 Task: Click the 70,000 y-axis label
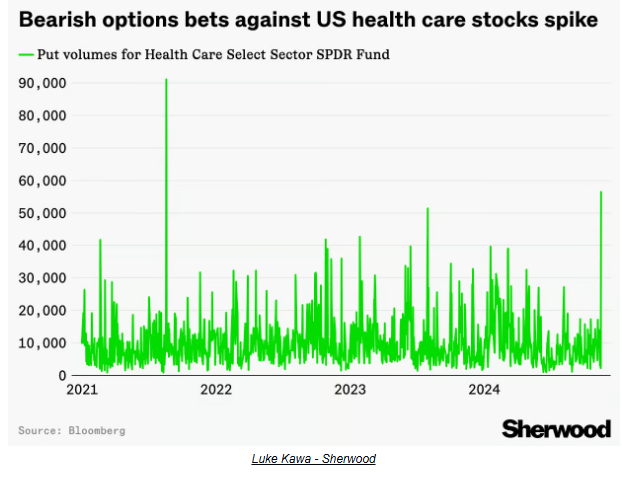pos(43,148)
